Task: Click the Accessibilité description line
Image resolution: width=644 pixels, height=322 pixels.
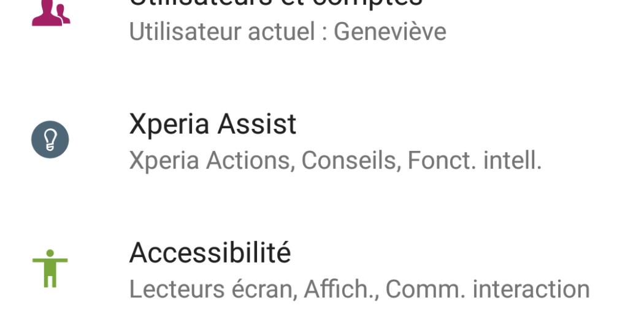Action: coord(359,289)
